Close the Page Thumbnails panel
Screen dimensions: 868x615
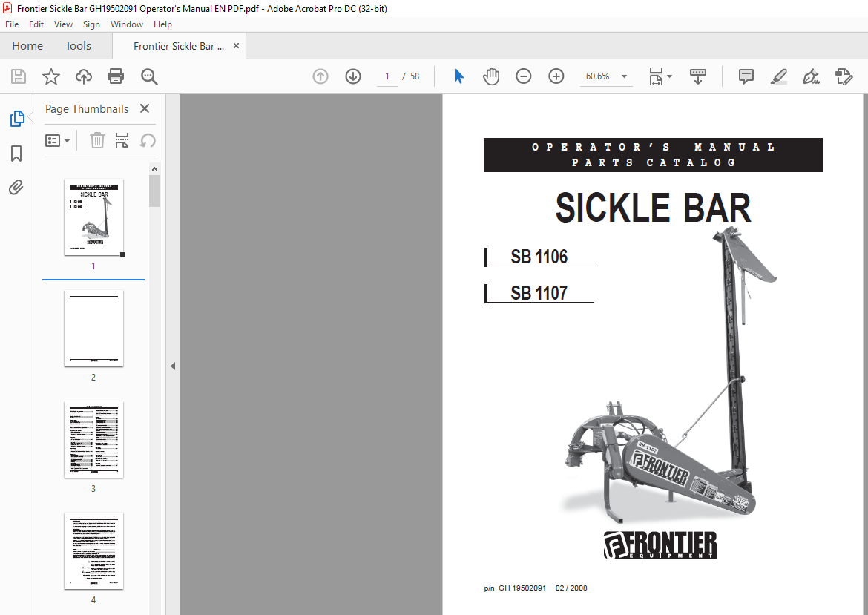point(145,108)
